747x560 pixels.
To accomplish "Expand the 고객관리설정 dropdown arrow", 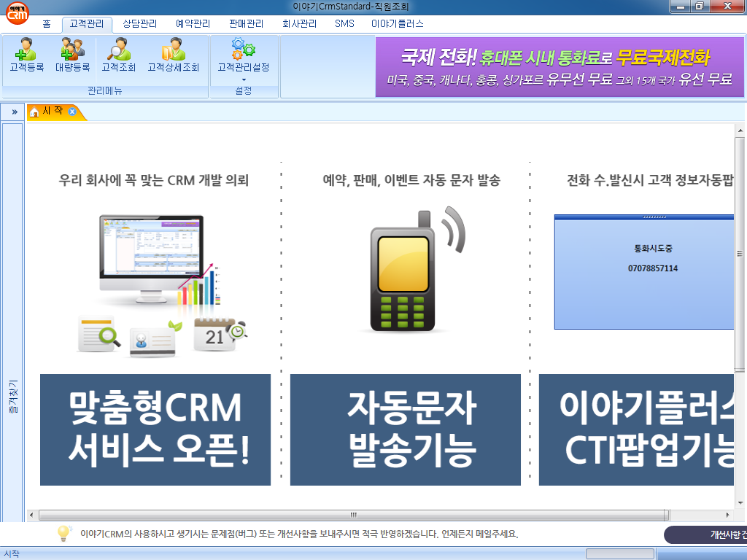I will 244,79.
